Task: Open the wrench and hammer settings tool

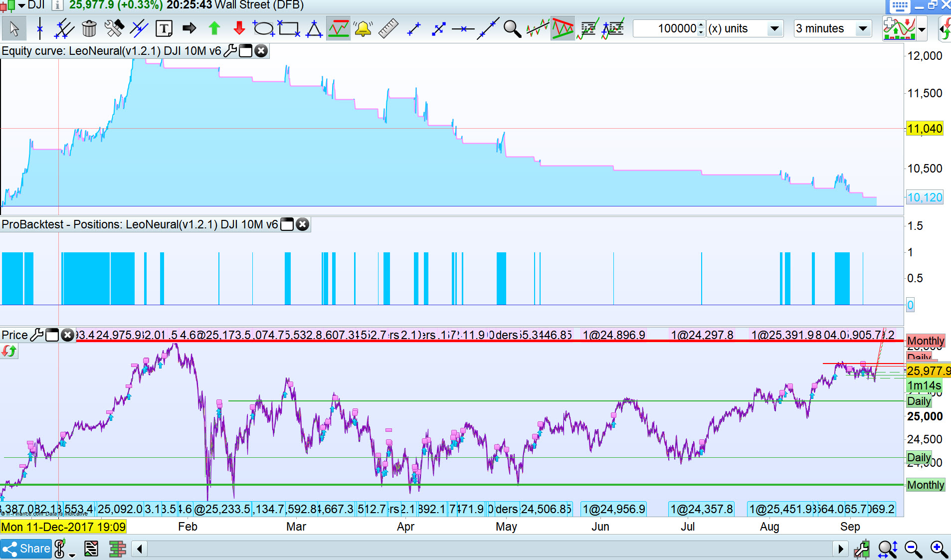Action: [x=114, y=28]
